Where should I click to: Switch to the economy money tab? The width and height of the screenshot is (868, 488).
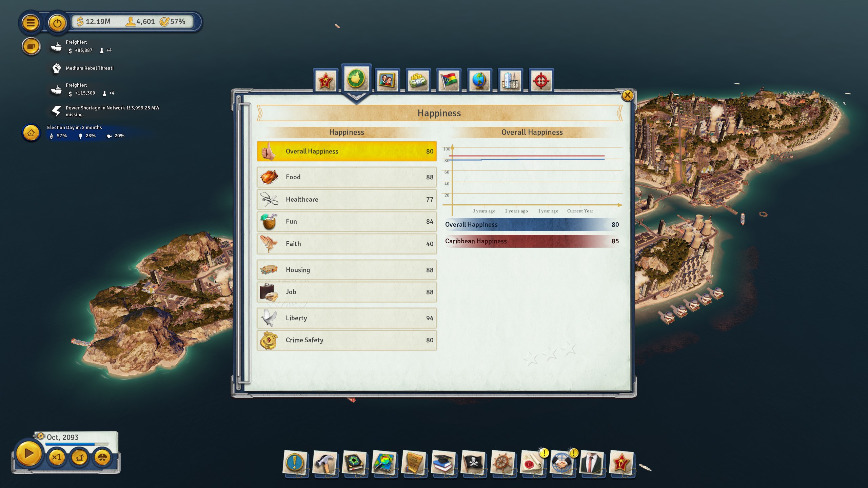coord(418,81)
